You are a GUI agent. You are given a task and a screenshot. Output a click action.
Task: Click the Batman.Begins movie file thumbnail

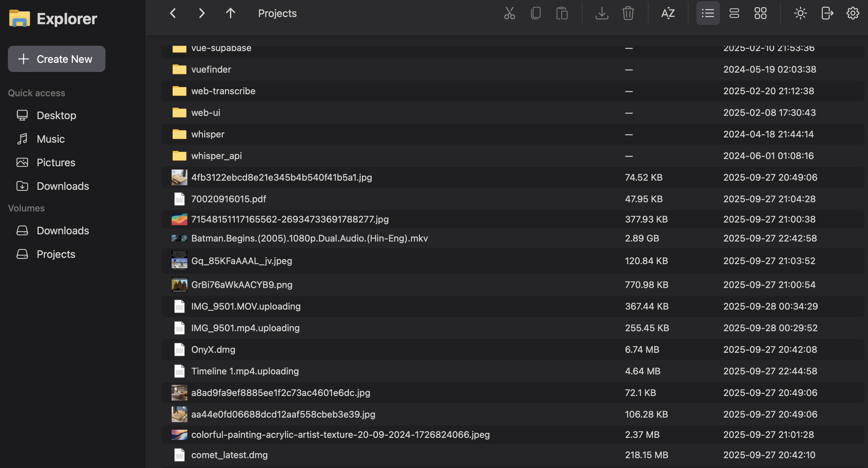(179, 238)
